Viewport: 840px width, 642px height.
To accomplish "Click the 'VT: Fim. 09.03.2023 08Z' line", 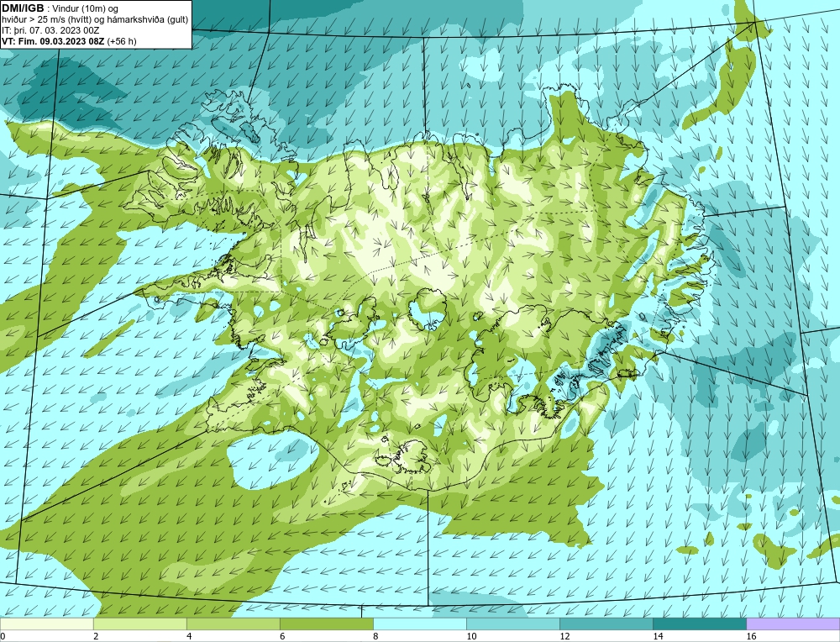I will coord(54,40).
